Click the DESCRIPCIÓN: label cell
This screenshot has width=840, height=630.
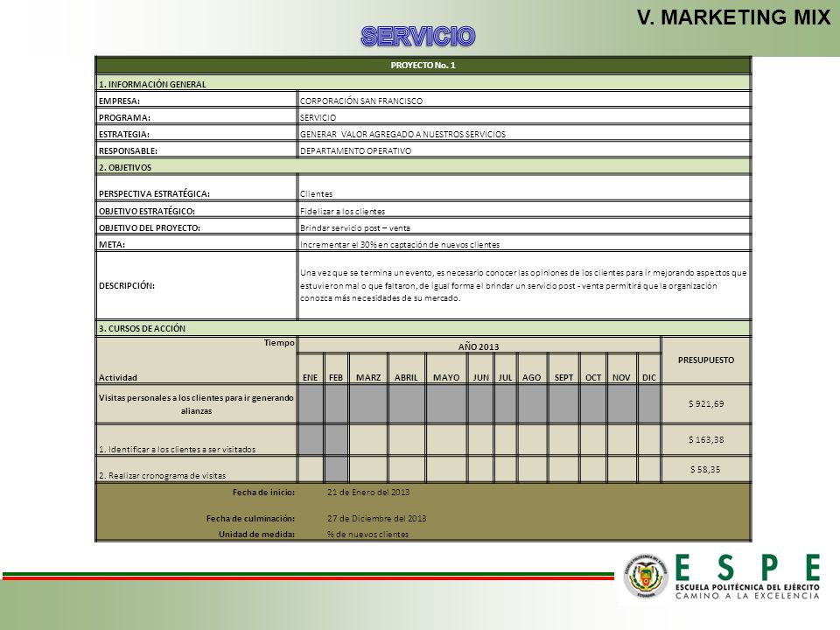point(196,285)
